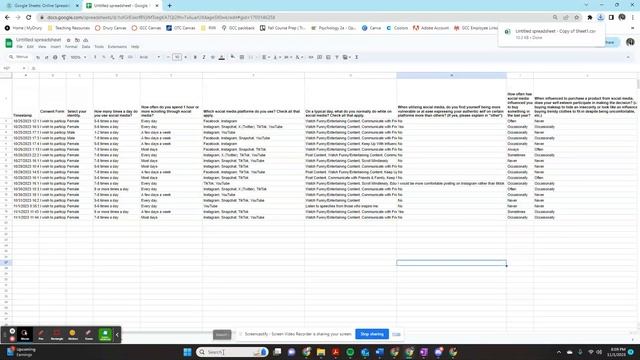This screenshot has width=640, height=360.
Task: Switch to the Google Sheets Online Spreadsheet tab
Action: [41, 6]
